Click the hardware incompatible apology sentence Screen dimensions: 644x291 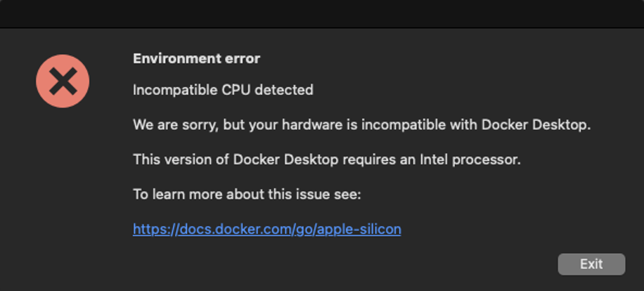tap(362, 125)
